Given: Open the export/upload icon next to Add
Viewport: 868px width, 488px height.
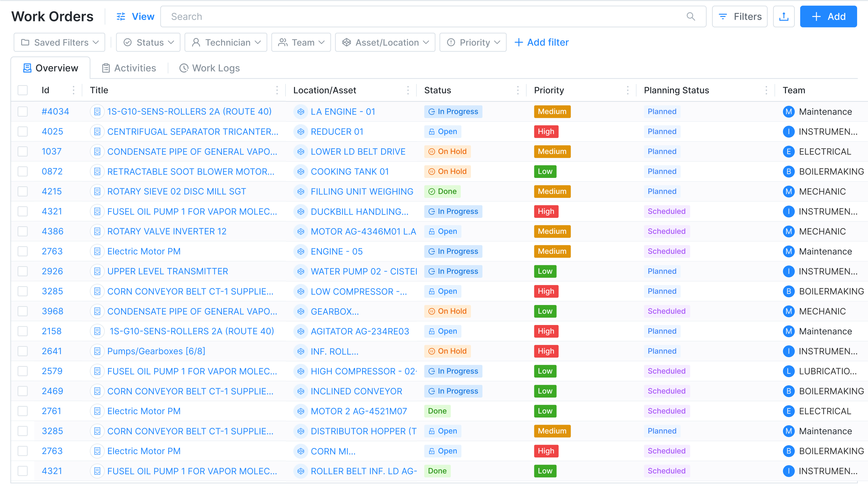Looking at the screenshot, I should click(x=784, y=16).
